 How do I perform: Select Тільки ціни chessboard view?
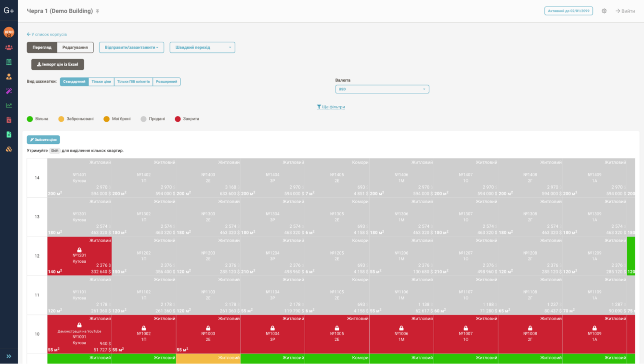pos(101,82)
